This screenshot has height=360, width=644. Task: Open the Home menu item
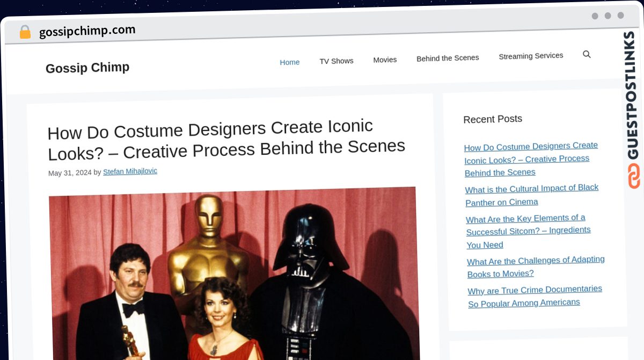click(290, 62)
